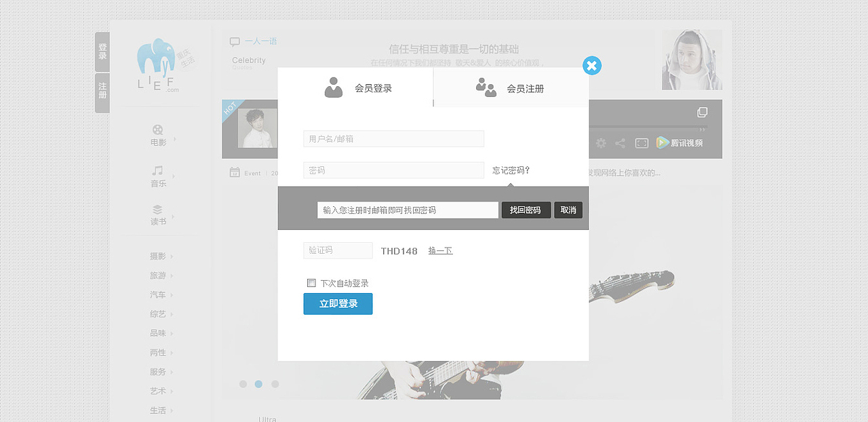Open the 音乐 music section icon
Image resolution: width=868 pixels, height=422 pixels.
point(157,169)
